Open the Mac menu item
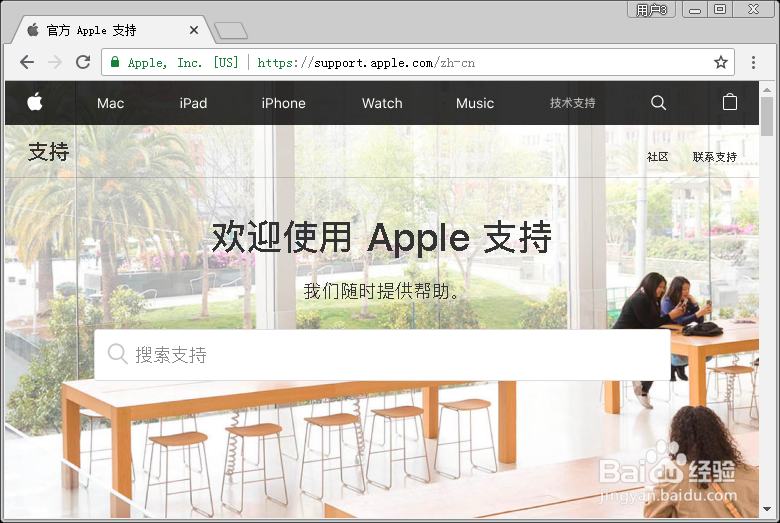 (x=110, y=103)
